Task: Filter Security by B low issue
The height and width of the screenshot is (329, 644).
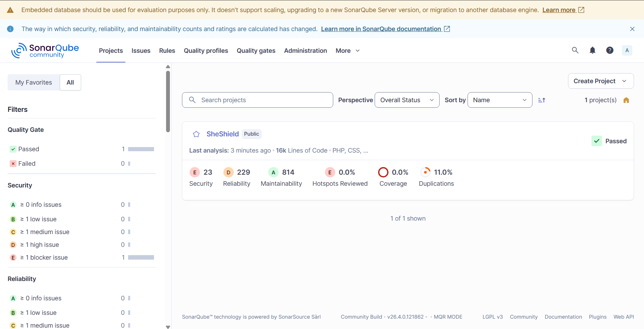Action: pyautogui.click(x=82, y=219)
